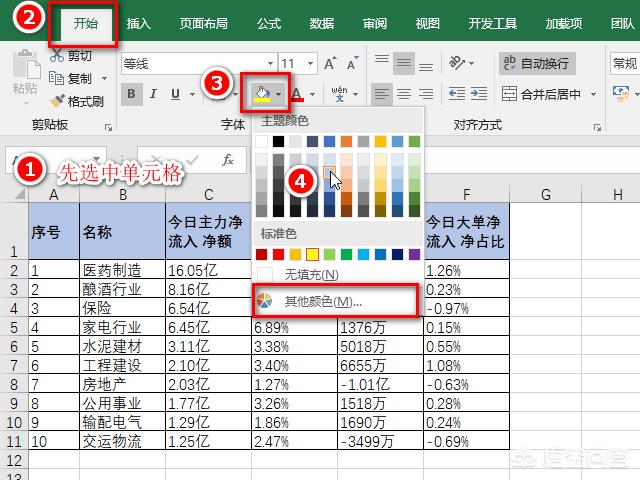Open the 开发工具 (Developer) tab
This screenshot has width=640, height=480.
click(x=493, y=24)
